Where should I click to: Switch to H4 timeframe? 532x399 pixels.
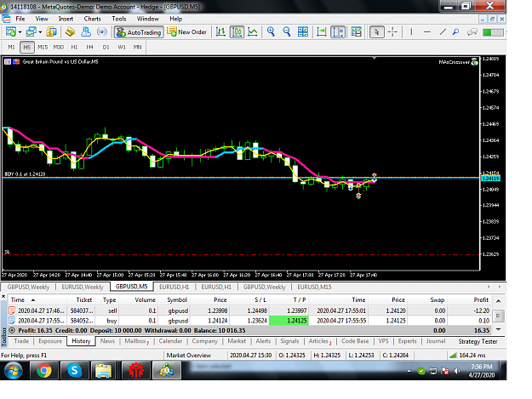(x=90, y=47)
